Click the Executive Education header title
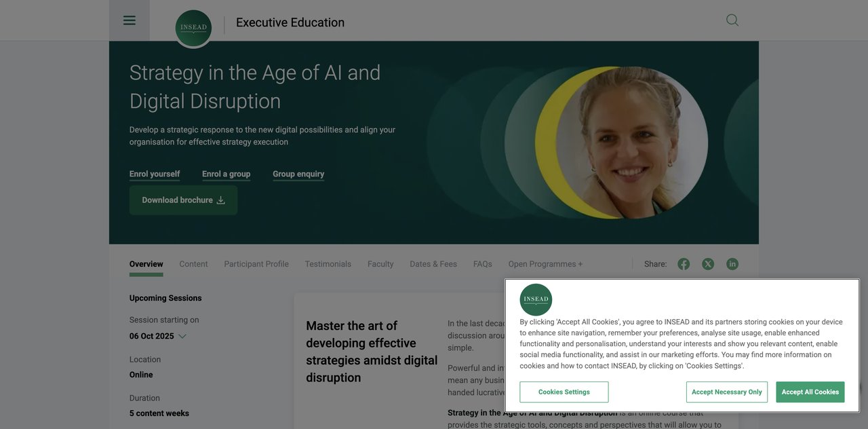Image resolution: width=868 pixels, height=429 pixels. tap(290, 22)
